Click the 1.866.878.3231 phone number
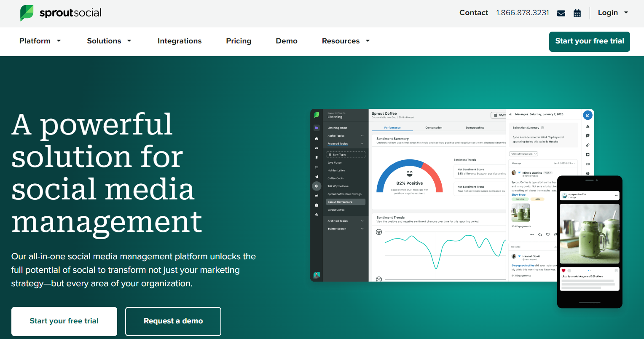This screenshot has height=339, width=644. point(523,13)
